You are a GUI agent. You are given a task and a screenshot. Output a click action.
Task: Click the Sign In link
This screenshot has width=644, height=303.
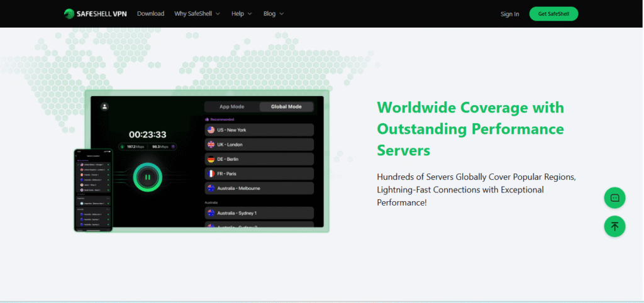[509, 14]
